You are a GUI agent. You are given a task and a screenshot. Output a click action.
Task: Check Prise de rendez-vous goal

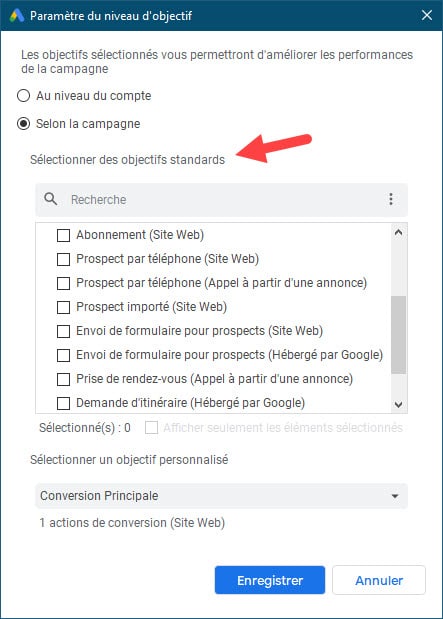point(64,379)
